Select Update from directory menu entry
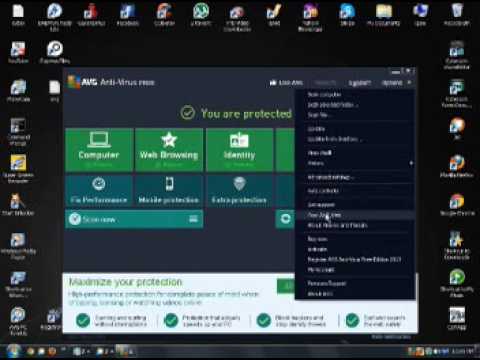480x360 pixels. tap(334, 139)
